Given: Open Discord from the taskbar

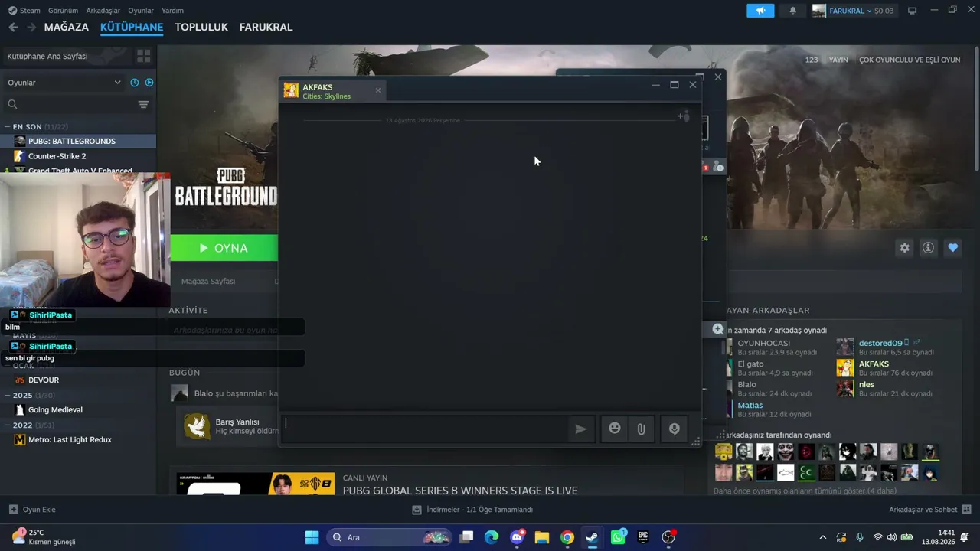Looking at the screenshot, I should [x=517, y=537].
